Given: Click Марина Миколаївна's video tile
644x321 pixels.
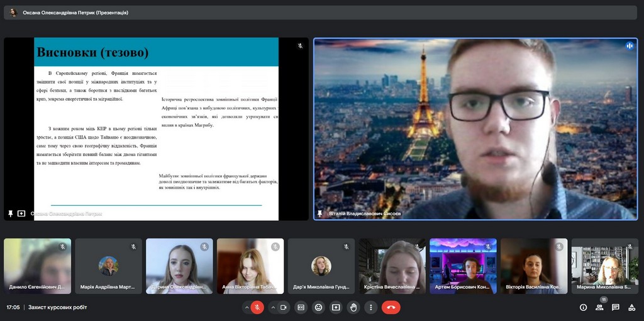Looking at the screenshot, I should (x=604, y=266).
